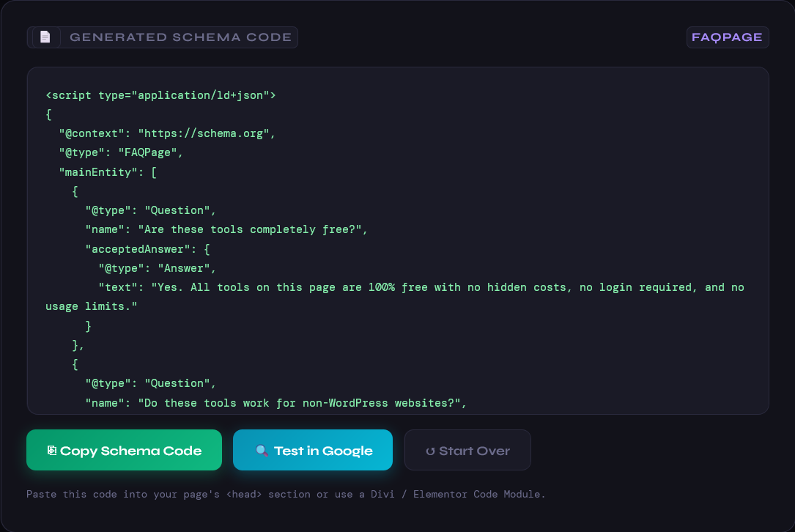Viewport: 795px width, 532px height.
Task: Click the name line about non-WordPress websites
Action: tap(276, 403)
